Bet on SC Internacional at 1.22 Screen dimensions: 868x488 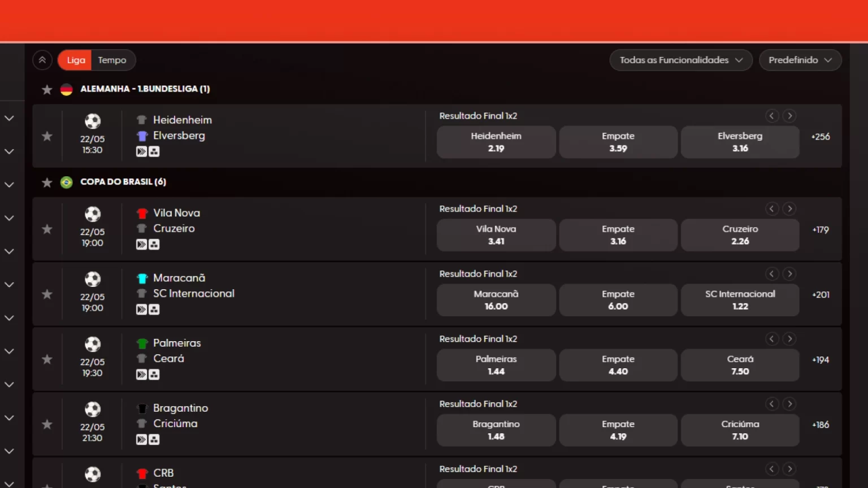pos(740,300)
